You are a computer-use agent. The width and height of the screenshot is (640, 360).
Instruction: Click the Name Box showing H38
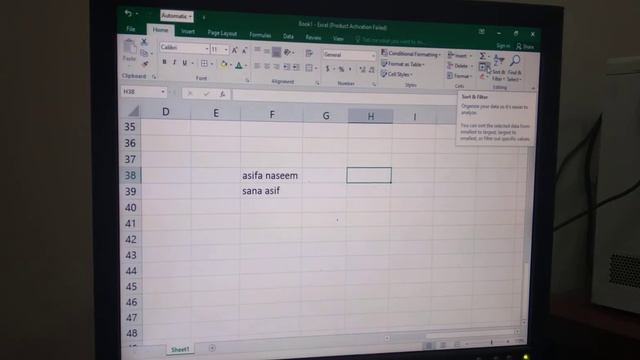pos(144,92)
